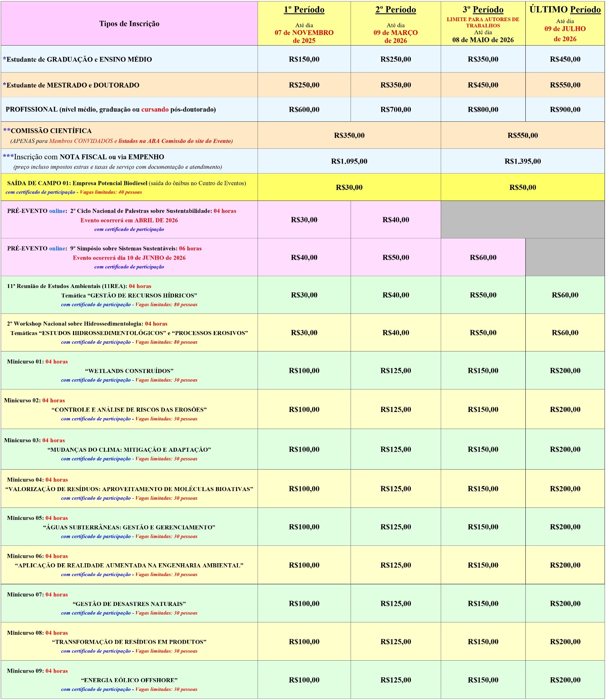
Task: Select Minicurso 01 "WETLANDS CONSTRUÍDOS" title
Action: [129, 371]
